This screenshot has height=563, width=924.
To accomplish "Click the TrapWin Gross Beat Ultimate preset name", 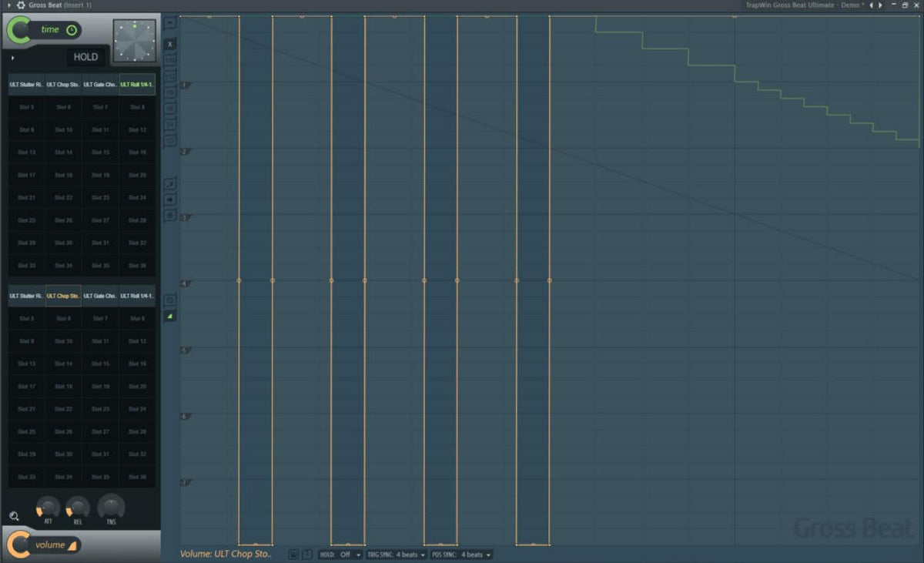I will [x=805, y=5].
